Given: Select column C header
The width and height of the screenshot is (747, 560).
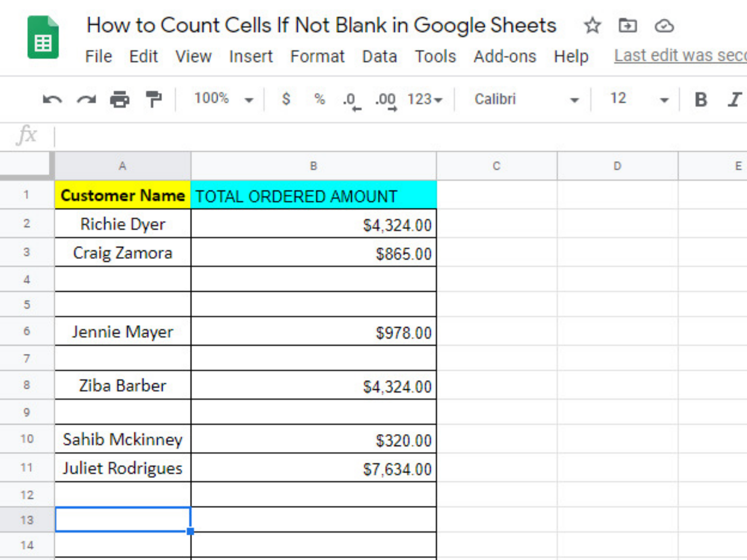Looking at the screenshot, I should click(x=497, y=166).
